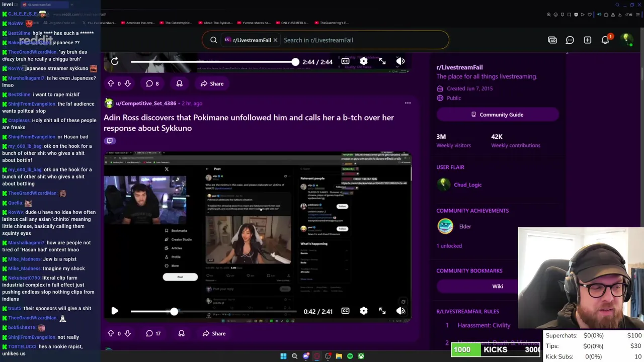The width and height of the screenshot is (644, 362).
Task: Open Windows taskbar search
Action: point(294,356)
